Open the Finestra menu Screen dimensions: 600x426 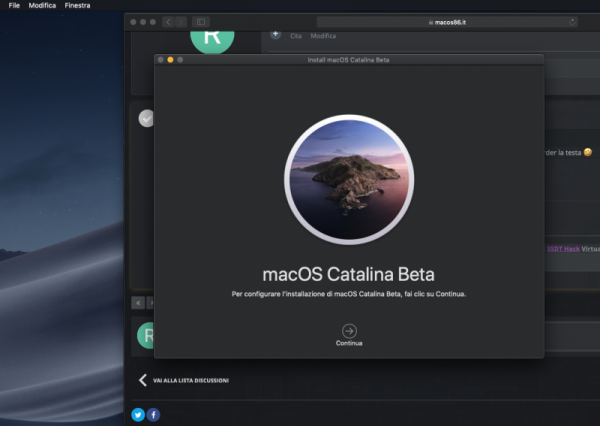[77, 5]
